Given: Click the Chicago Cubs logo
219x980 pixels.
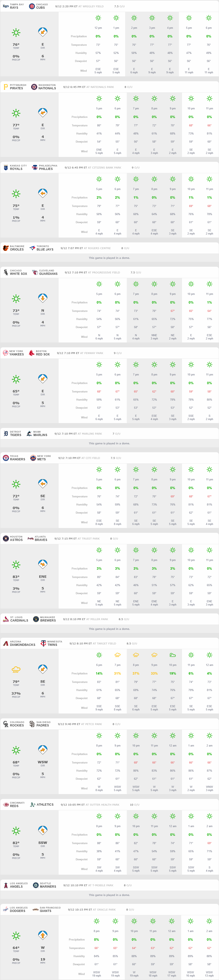Looking at the screenshot, I should [x=32, y=6].
